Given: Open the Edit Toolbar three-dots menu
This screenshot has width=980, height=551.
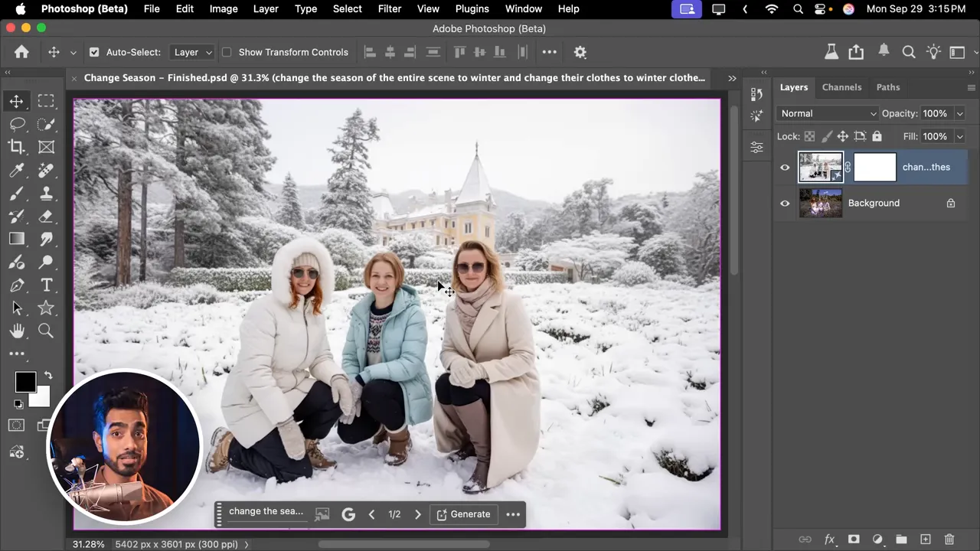Looking at the screenshot, I should (16, 354).
